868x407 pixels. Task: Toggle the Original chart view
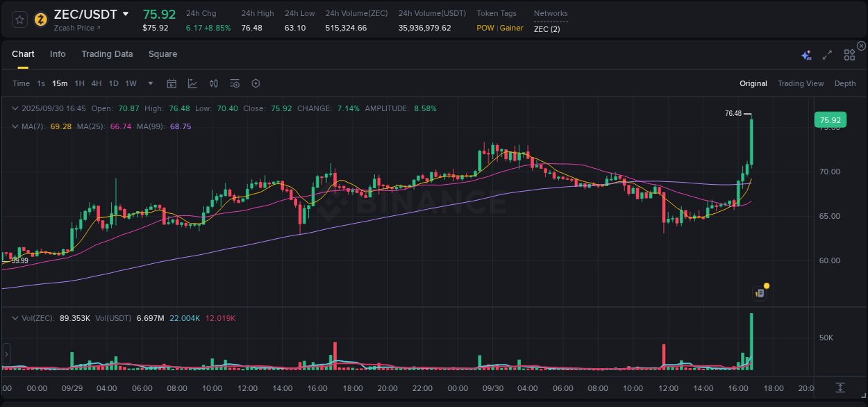(753, 83)
